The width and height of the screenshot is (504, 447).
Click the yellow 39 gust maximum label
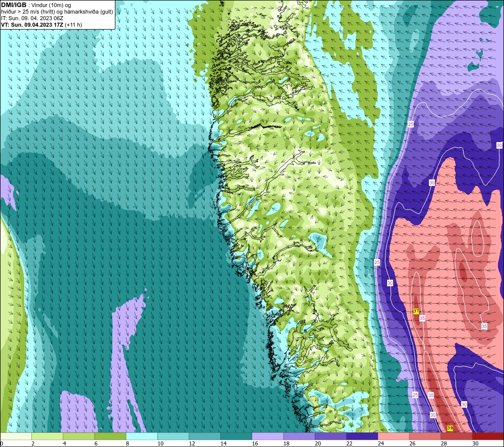450,428
